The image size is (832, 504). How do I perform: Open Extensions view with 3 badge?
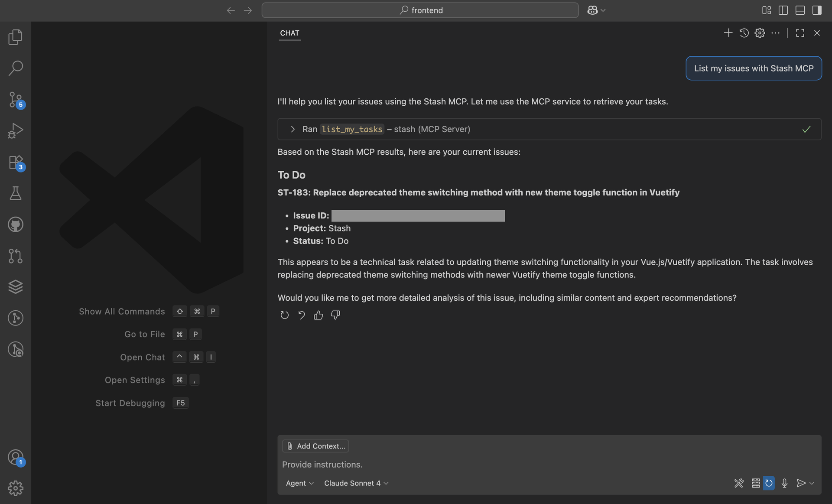[16, 163]
